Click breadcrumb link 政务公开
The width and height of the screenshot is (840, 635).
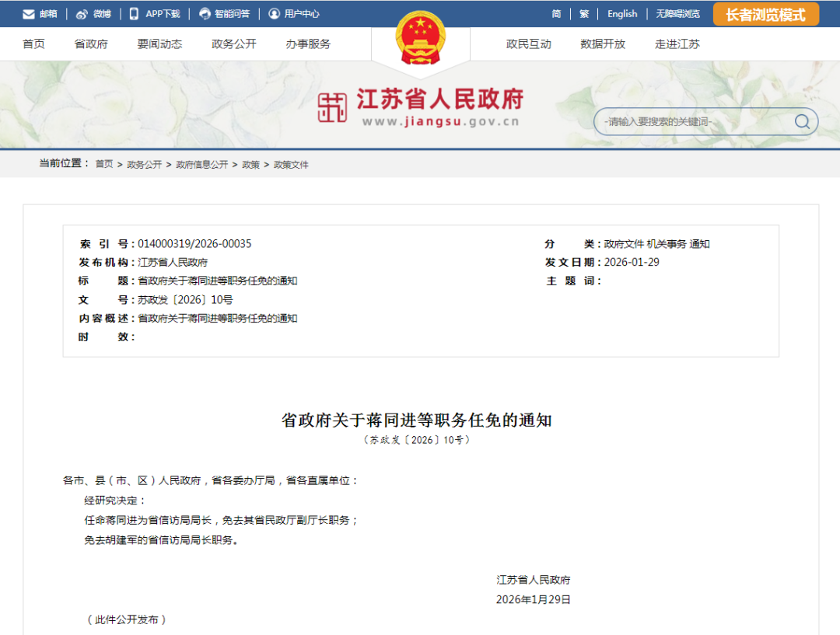pos(144,164)
